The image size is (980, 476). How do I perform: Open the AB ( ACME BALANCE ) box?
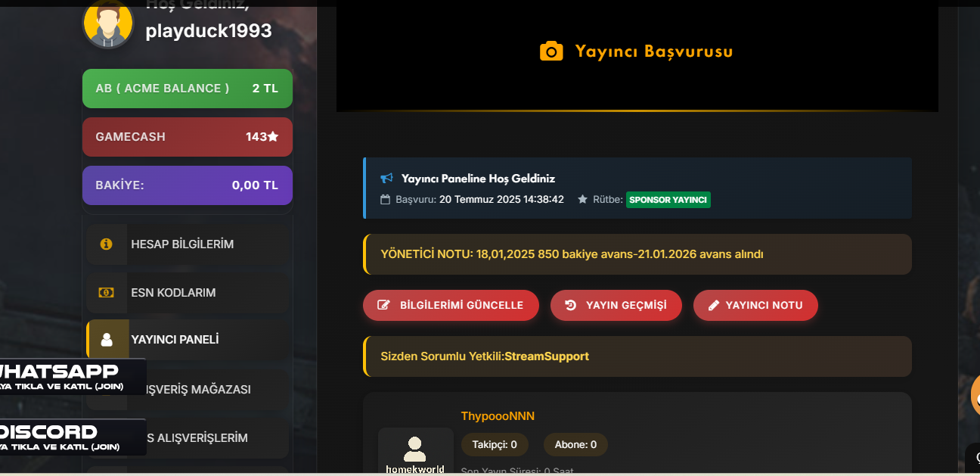click(188, 89)
